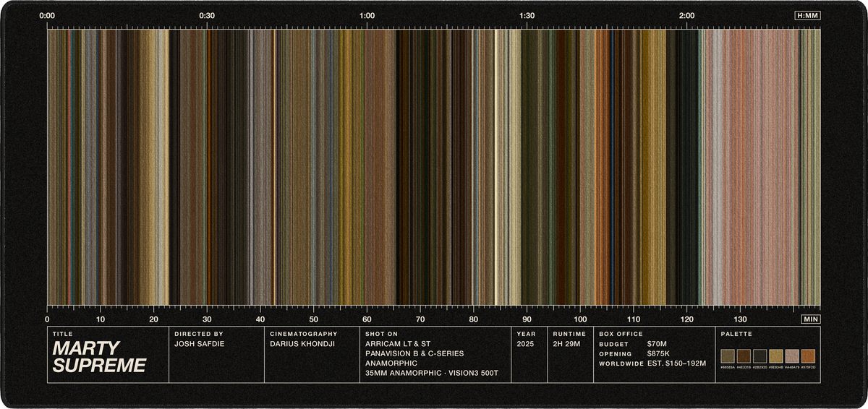This screenshot has width=868, height=409.
Task: Pick the near-black palette swatch
Action: (760, 356)
